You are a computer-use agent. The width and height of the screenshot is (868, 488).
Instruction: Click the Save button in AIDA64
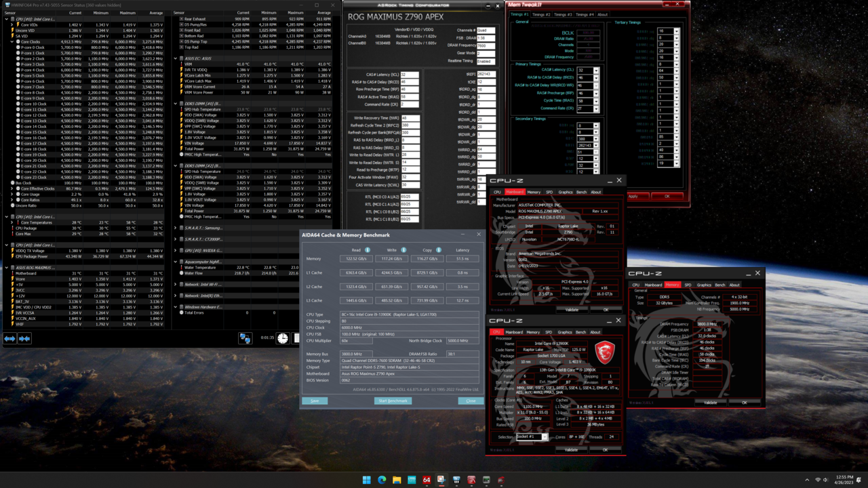pos(315,401)
